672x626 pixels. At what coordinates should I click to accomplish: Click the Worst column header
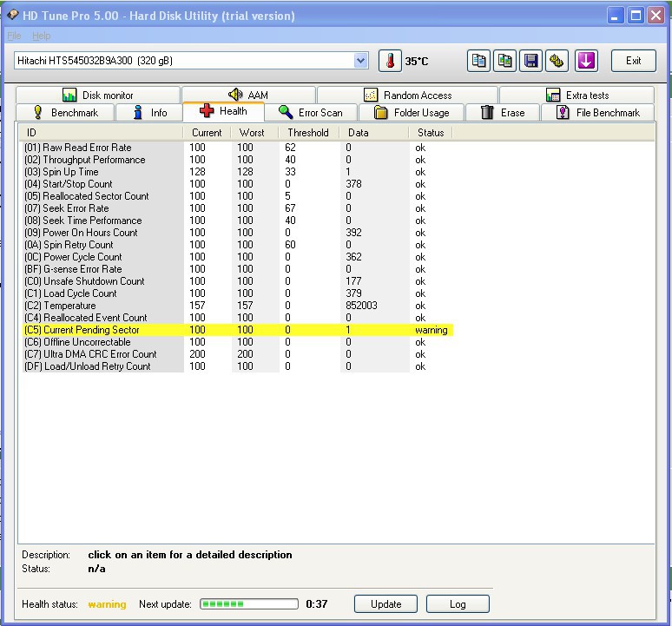click(254, 132)
